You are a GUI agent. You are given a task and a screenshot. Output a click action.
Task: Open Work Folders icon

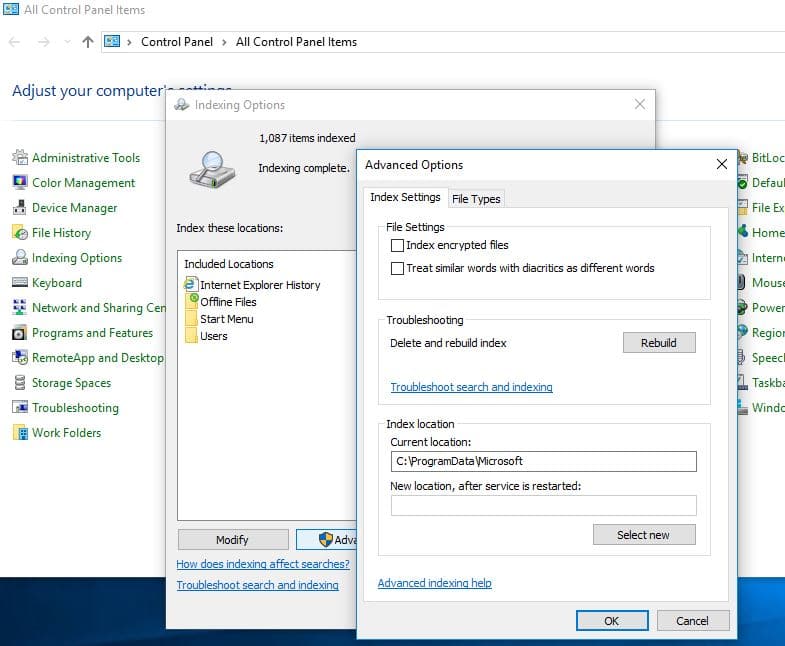point(20,433)
